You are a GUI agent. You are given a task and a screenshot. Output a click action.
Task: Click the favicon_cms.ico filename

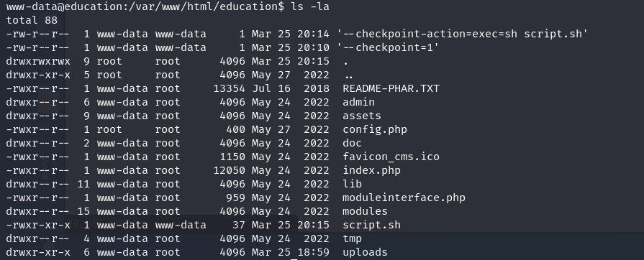click(391, 157)
